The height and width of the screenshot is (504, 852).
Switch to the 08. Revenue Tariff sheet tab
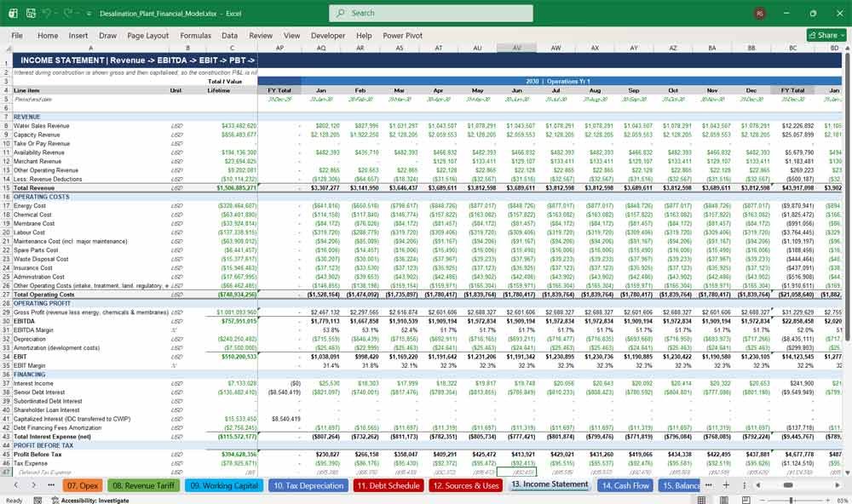pos(143,485)
